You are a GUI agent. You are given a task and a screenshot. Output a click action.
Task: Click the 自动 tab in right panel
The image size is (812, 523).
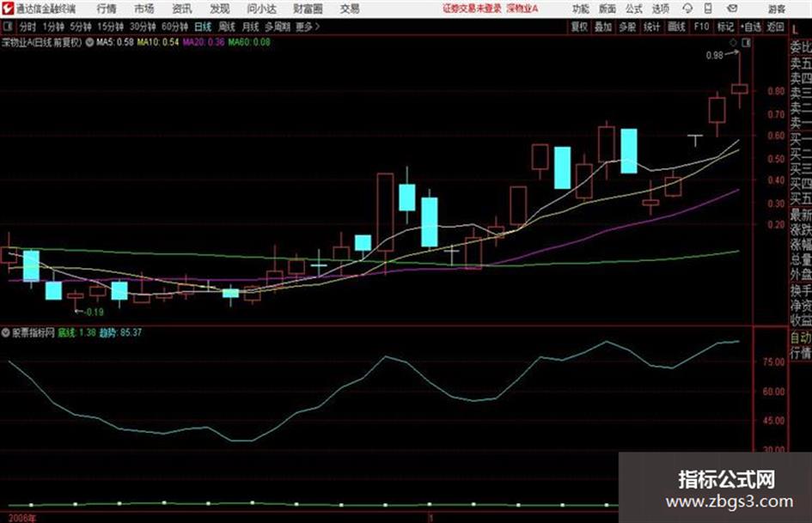pyautogui.click(x=801, y=338)
